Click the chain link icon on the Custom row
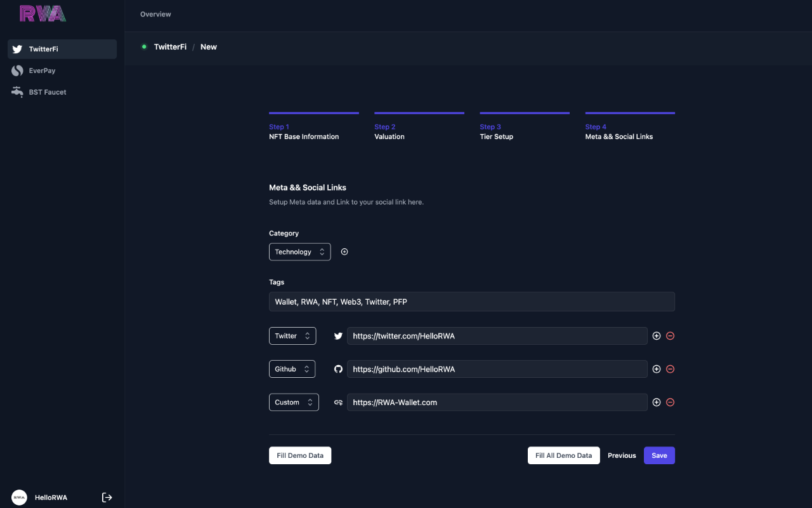812x508 pixels. (337, 402)
